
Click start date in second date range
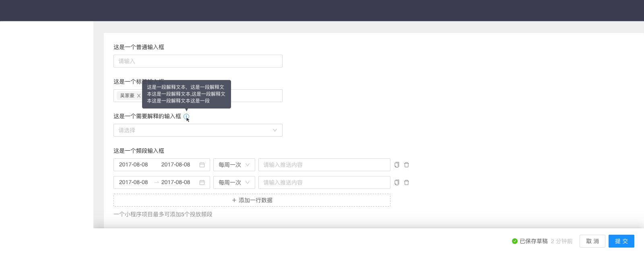(x=134, y=182)
